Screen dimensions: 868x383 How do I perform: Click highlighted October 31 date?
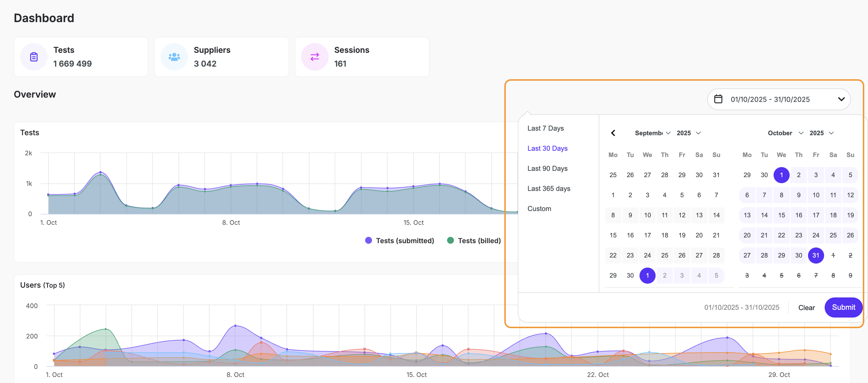(x=815, y=255)
